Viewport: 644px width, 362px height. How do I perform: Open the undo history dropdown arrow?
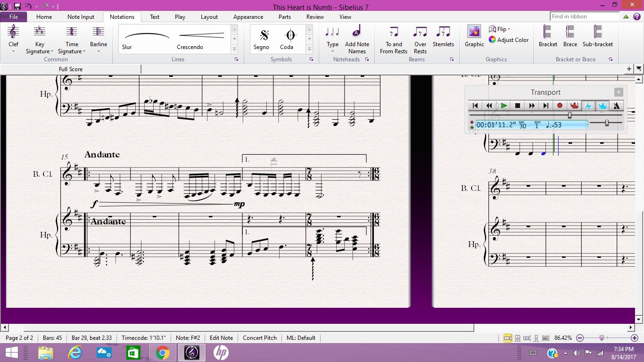click(36, 7)
